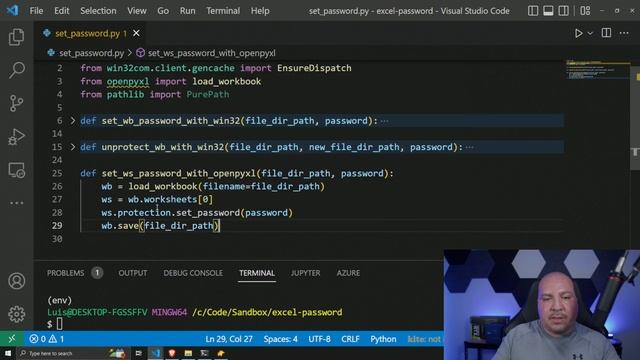Toggle bottom panel layout icon

click(x=548, y=11)
